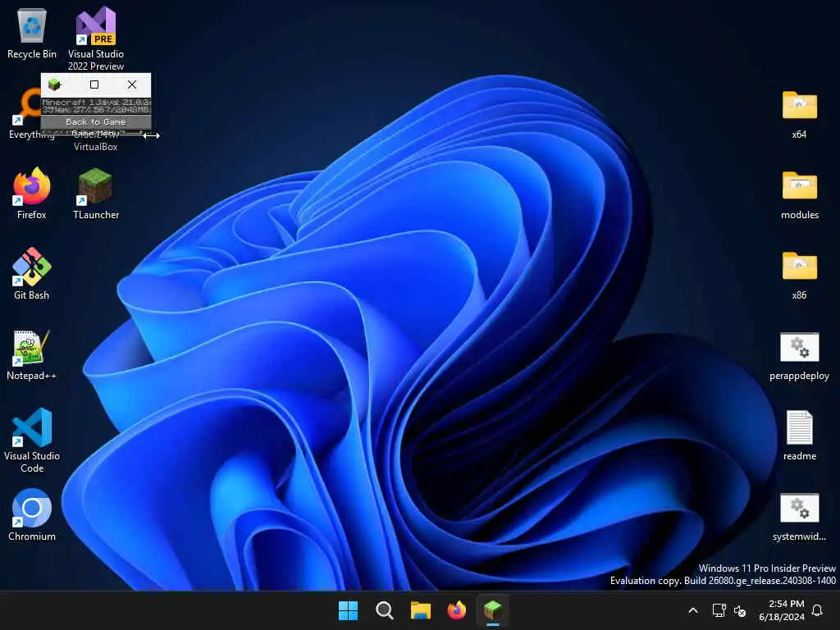This screenshot has height=630, width=840.
Task: Select the x64 folder on desktop
Action: (x=799, y=113)
